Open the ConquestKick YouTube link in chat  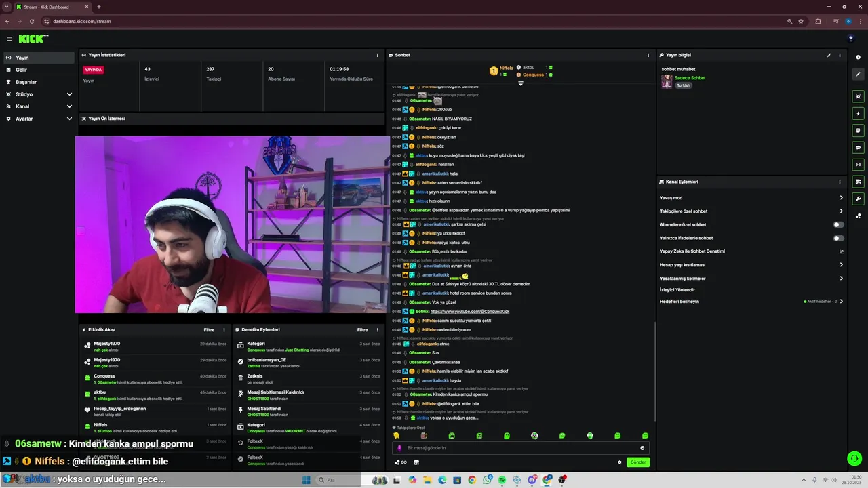[469, 311]
